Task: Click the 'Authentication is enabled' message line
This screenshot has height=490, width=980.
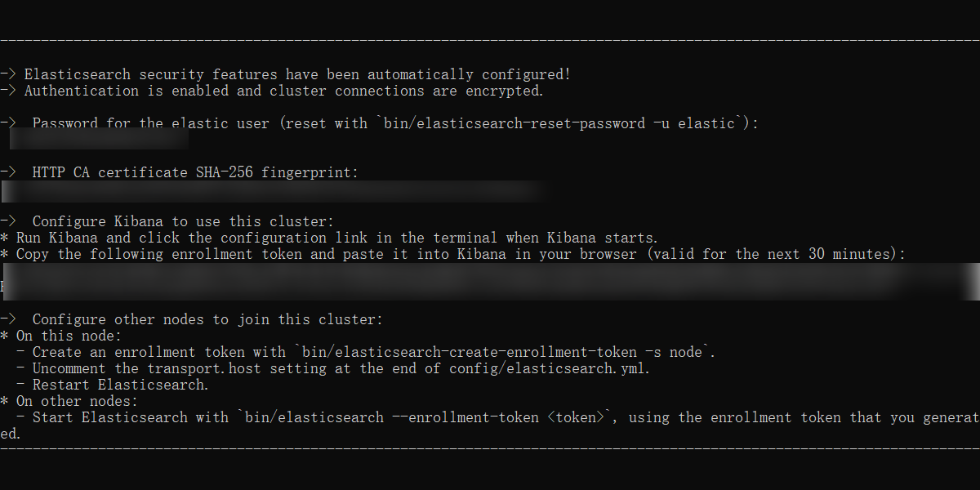Action: (x=272, y=91)
